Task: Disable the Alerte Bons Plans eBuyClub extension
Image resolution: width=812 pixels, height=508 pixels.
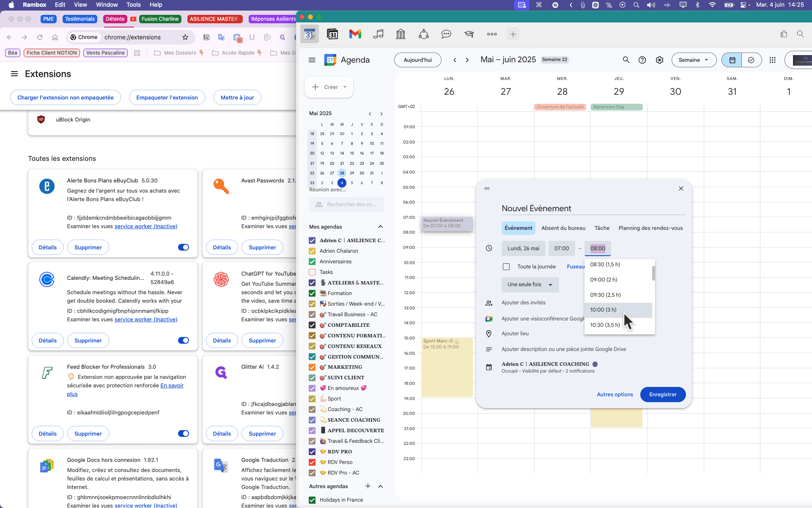Action: [184, 247]
